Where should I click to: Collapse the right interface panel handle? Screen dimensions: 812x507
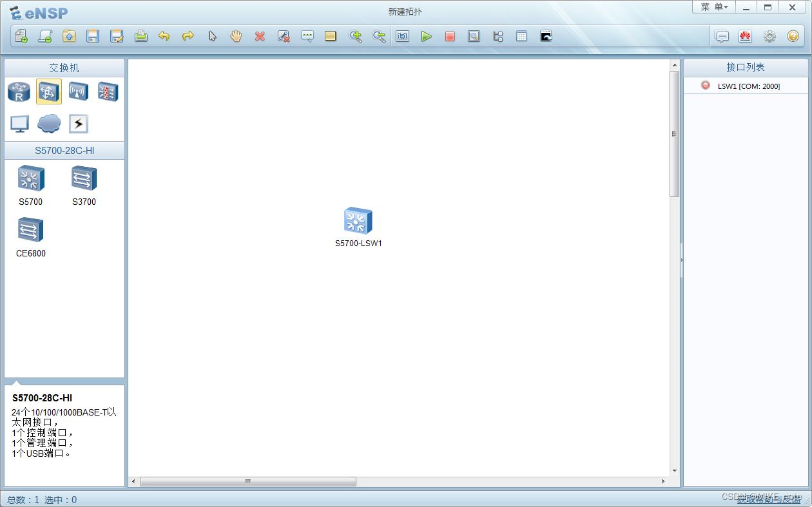pyautogui.click(x=681, y=259)
